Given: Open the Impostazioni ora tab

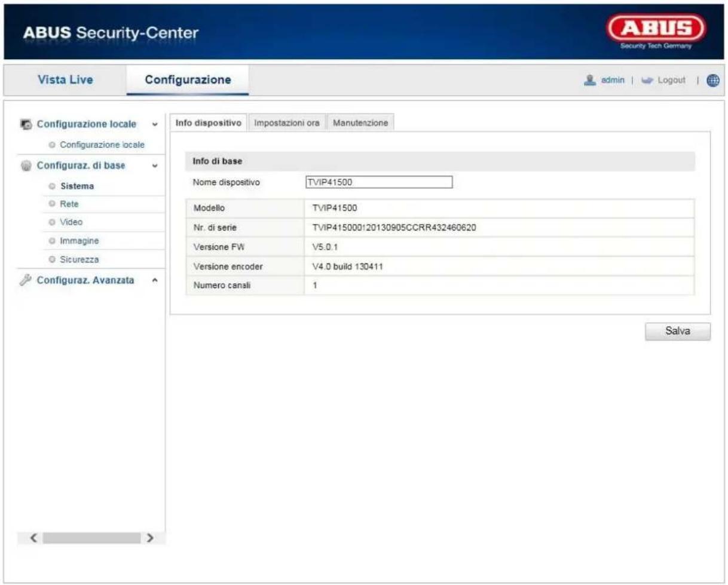Looking at the screenshot, I should click(x=287, y=122).
